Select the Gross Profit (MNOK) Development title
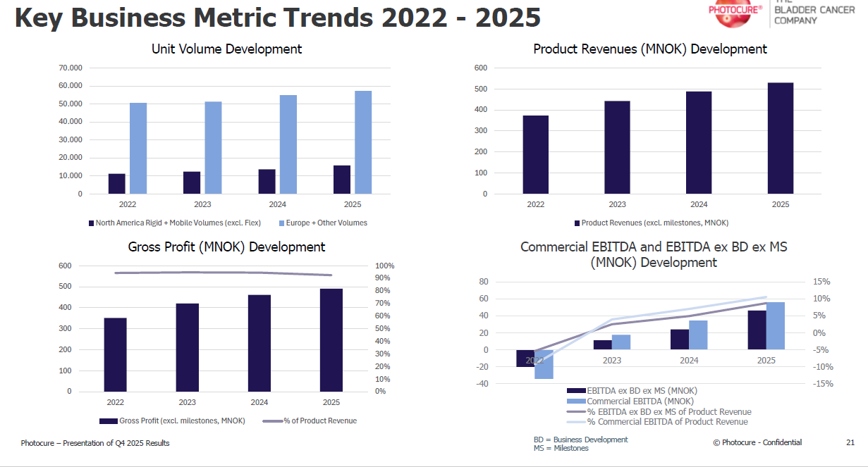The image size is (868, 467). [x=226, y=247]
